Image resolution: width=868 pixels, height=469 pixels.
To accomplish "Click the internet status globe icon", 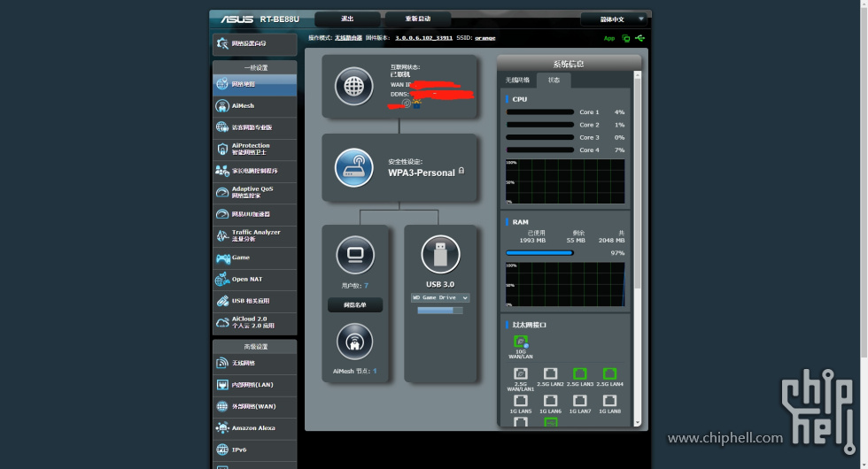I will [353, 87].
